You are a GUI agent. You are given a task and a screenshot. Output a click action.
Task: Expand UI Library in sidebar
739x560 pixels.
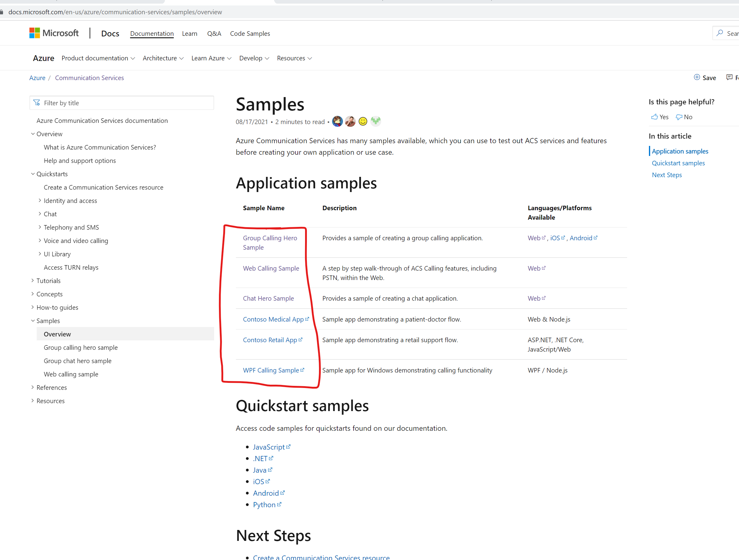40,254
